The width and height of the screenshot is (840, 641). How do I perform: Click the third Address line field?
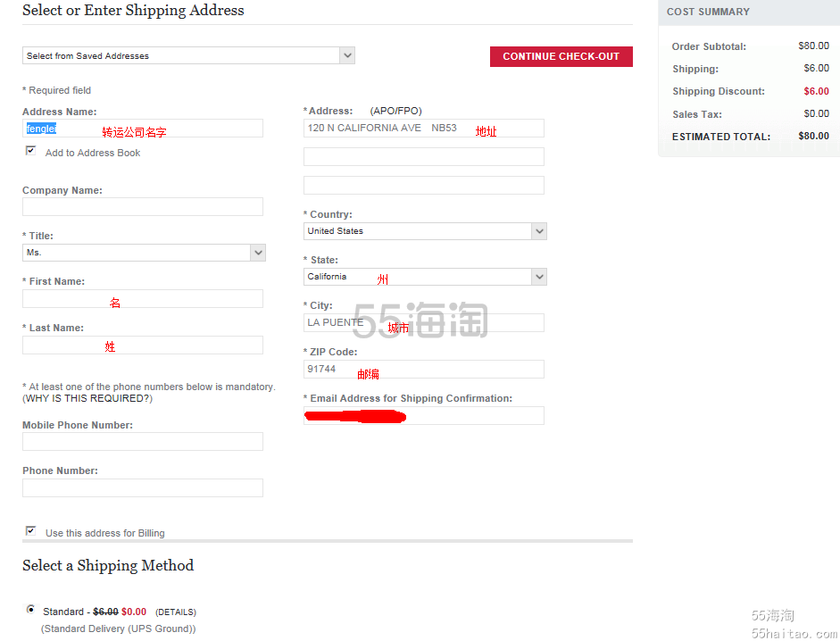point(424,186)
